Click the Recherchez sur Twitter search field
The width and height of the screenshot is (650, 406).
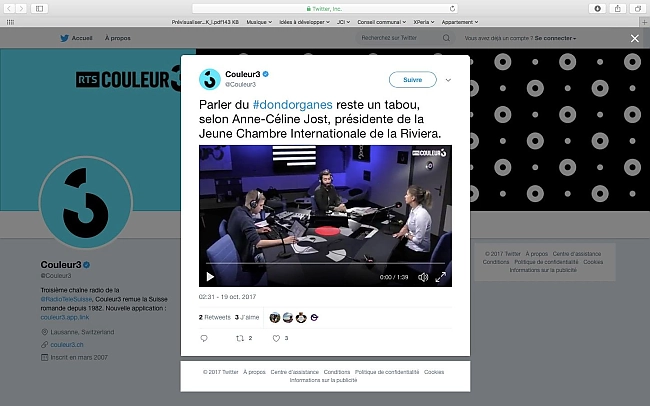(x=398, y=38)
